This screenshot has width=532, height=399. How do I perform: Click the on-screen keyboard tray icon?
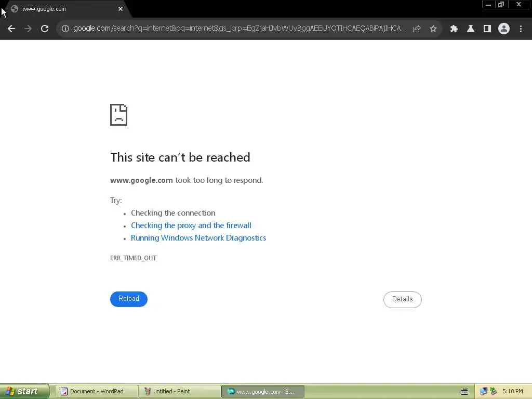click(x=464, y=392)
